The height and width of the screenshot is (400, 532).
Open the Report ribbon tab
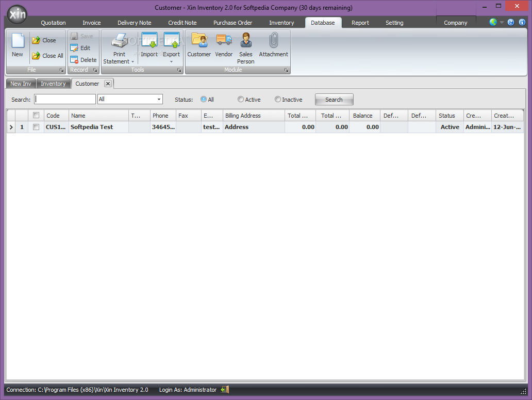[360, 23]
